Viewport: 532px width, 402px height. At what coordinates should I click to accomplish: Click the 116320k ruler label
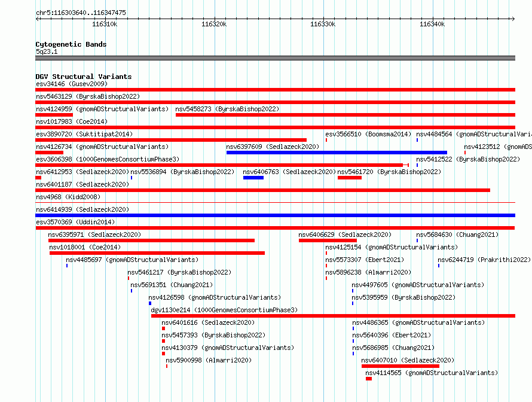[x=214, y=24]
